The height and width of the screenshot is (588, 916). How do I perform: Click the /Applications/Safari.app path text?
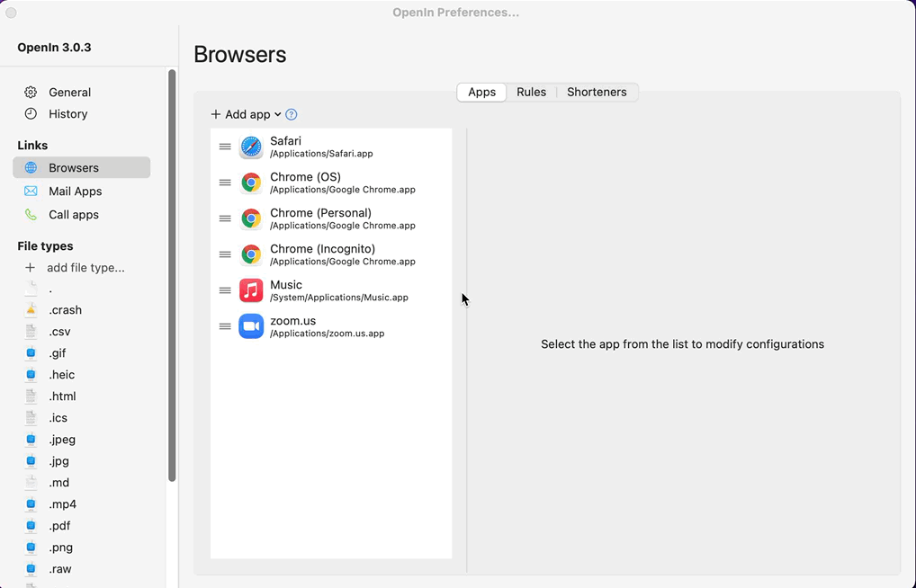click(321, 154)
